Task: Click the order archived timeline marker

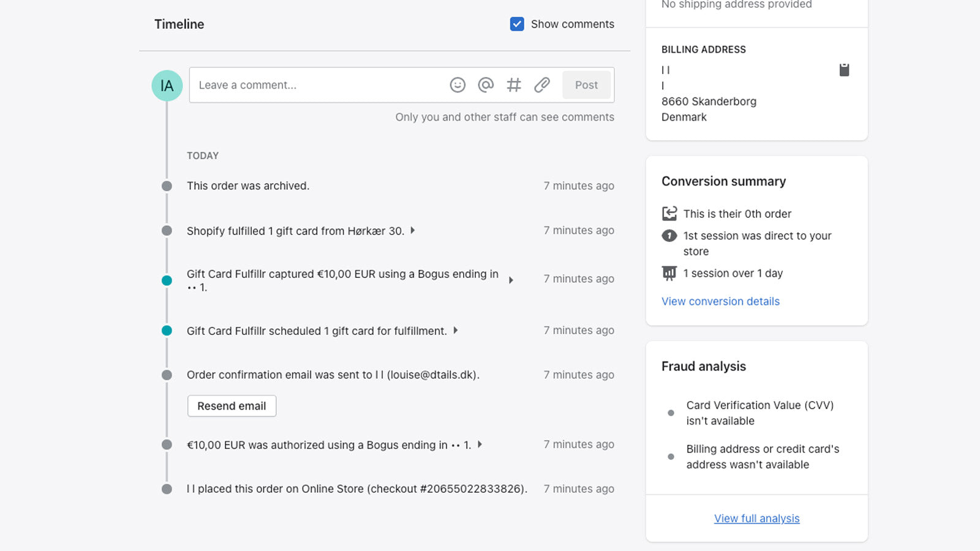Action: pyautogui.click(x=167, y=186)
